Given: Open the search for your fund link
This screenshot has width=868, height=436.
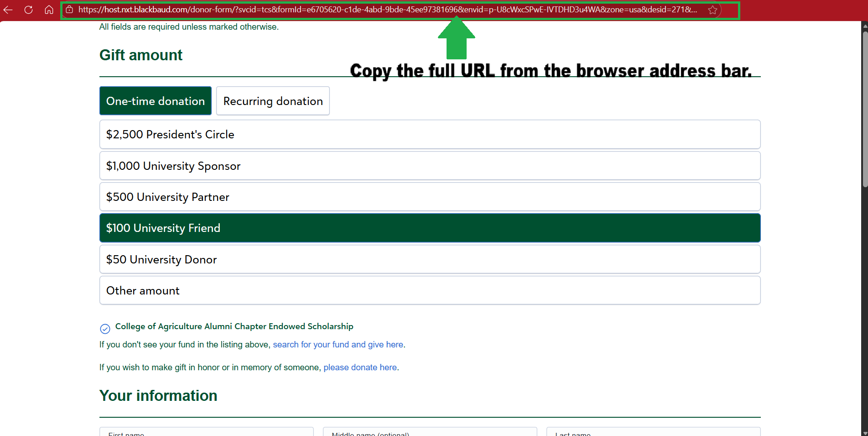Looking at the screenshot, I should [x=338, y=345].
